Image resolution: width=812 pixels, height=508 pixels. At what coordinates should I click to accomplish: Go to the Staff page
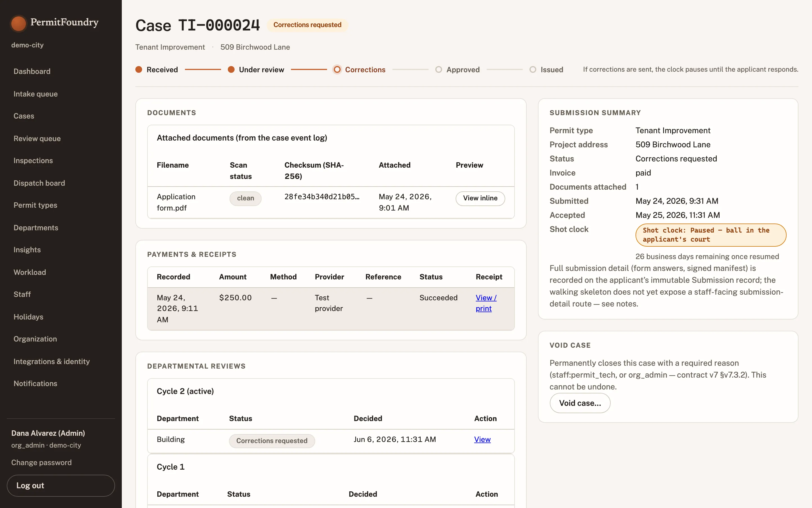point(22,294)
